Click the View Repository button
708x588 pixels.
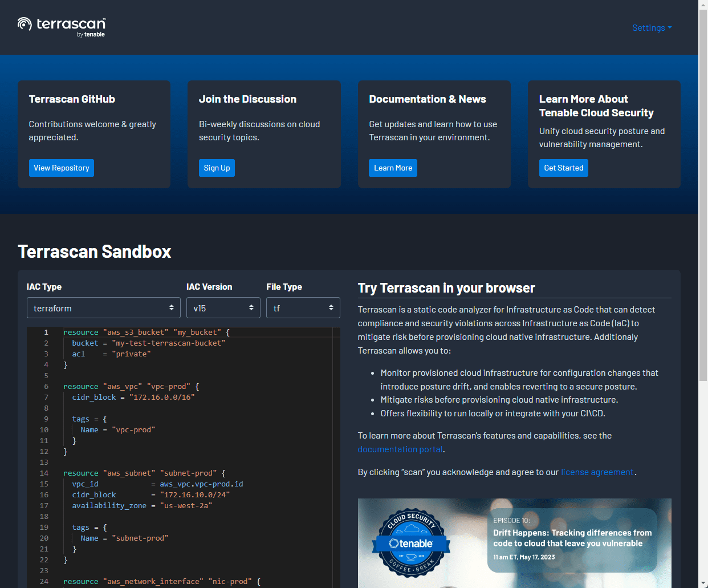coord(62,168)
